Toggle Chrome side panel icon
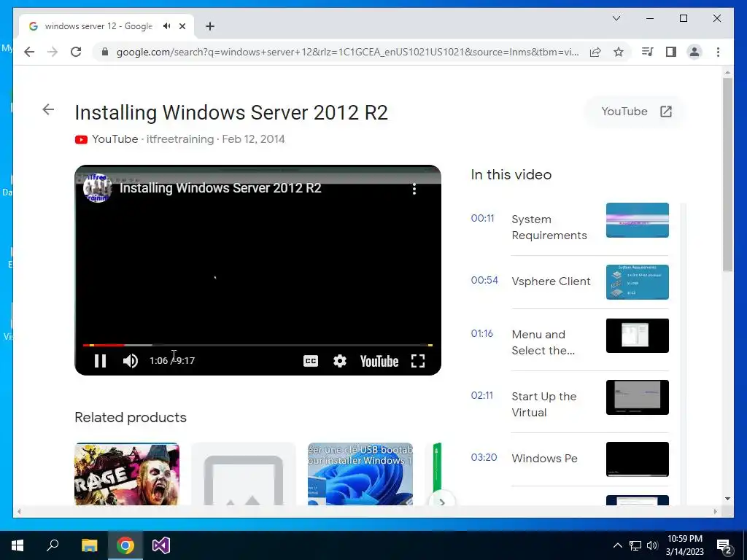The image size is (747, 560). (x=671, y=52)
